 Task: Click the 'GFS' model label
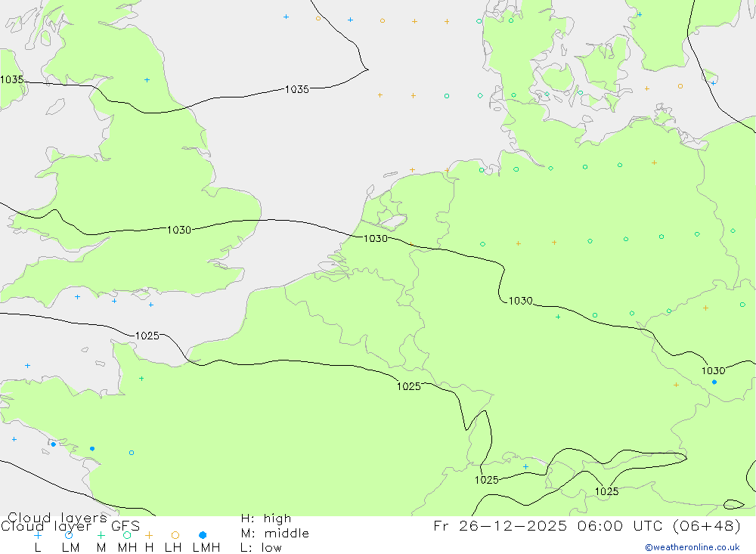pyautogui.click(x=125, y=526)
